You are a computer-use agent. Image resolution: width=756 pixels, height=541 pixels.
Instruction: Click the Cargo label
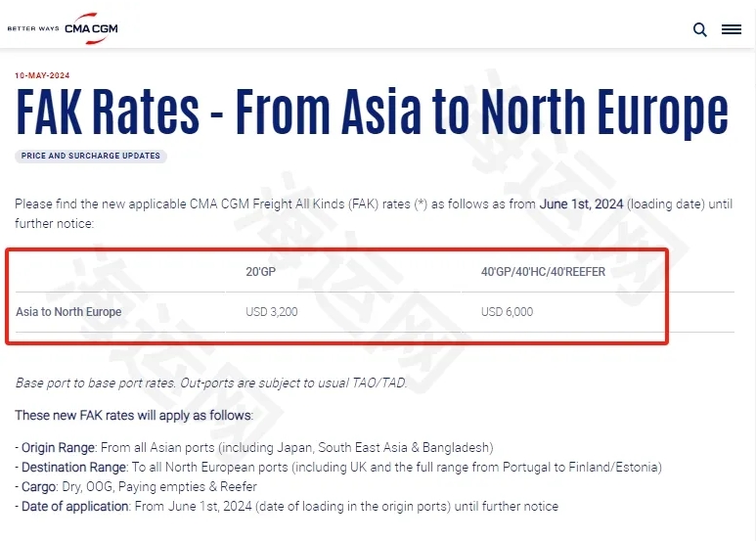39,487
